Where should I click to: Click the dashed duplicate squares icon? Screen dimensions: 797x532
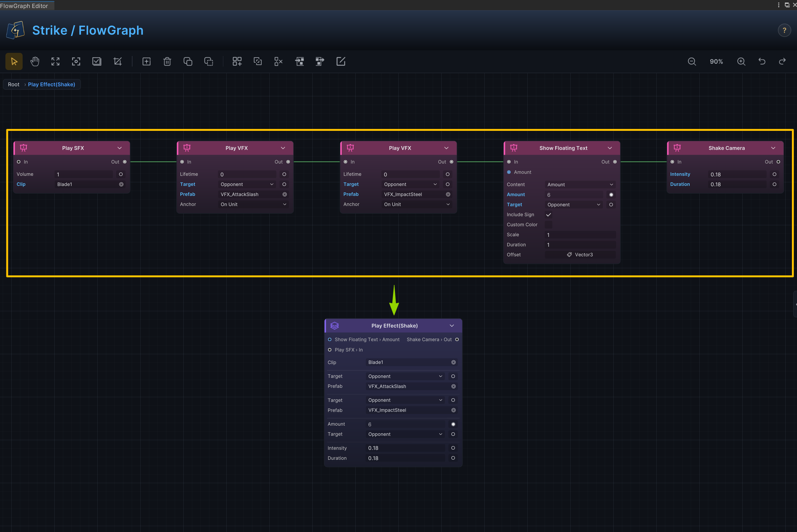pos(208,61)
